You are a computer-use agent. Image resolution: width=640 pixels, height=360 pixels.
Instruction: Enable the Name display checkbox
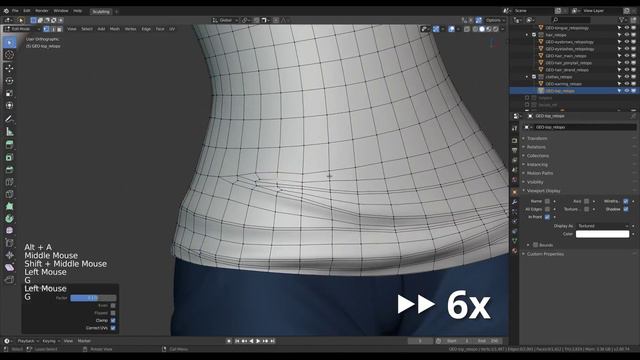(547, 201)
